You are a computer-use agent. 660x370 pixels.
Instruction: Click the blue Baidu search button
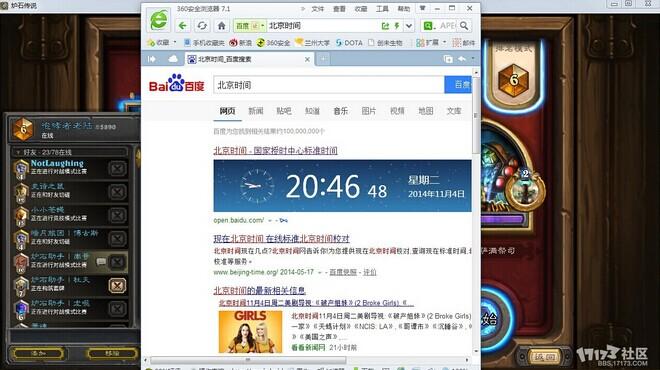coord(459,85)
